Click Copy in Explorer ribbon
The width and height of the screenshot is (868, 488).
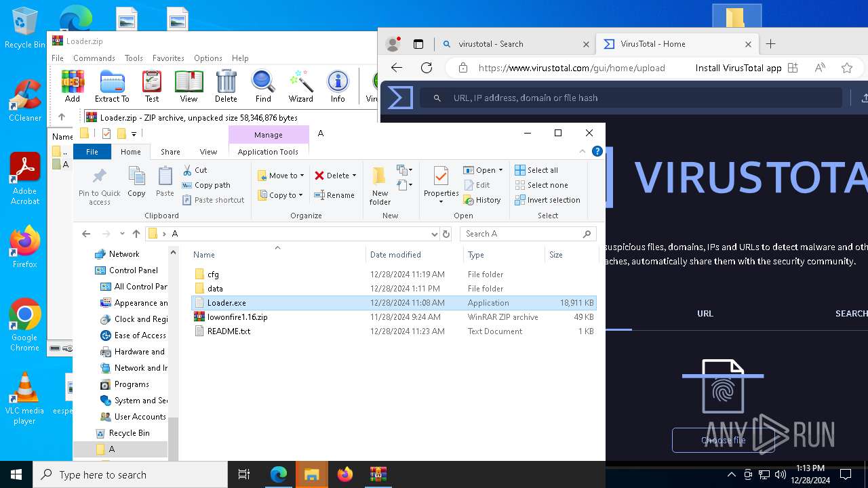tap(136, 182)
